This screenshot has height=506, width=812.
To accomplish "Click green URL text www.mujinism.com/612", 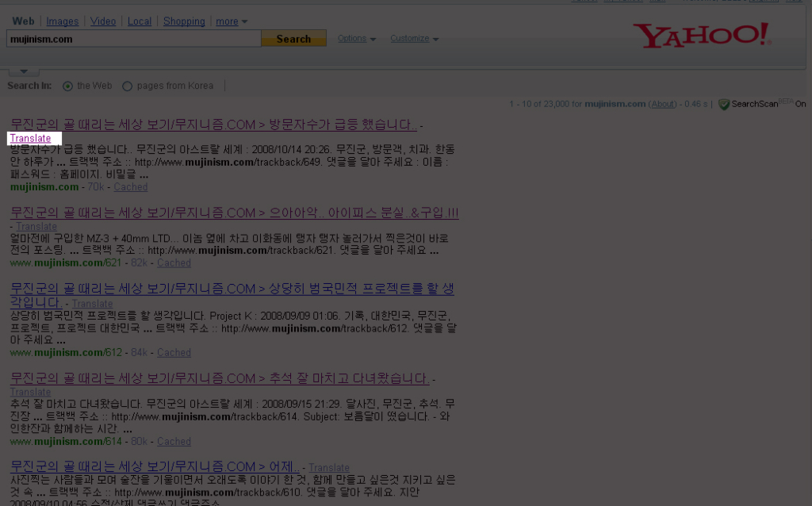I will click(67, 352).
